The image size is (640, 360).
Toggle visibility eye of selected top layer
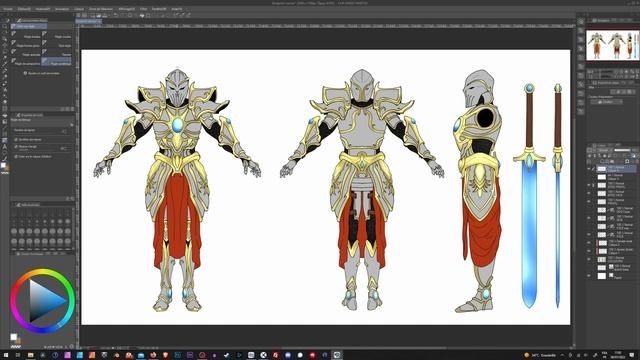coord(589,169)
